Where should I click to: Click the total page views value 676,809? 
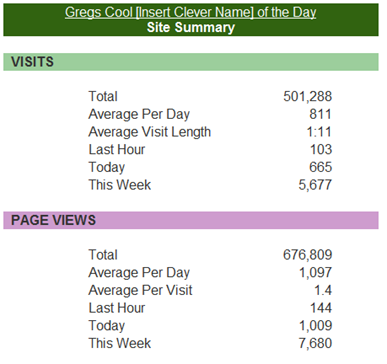(308, 255)
